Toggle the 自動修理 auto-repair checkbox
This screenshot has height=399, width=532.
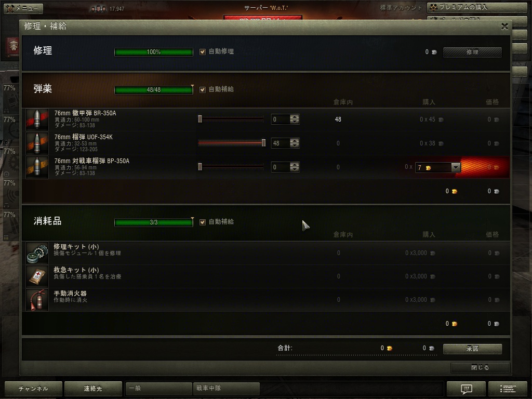pyautogui.click(x=203, y=52)
